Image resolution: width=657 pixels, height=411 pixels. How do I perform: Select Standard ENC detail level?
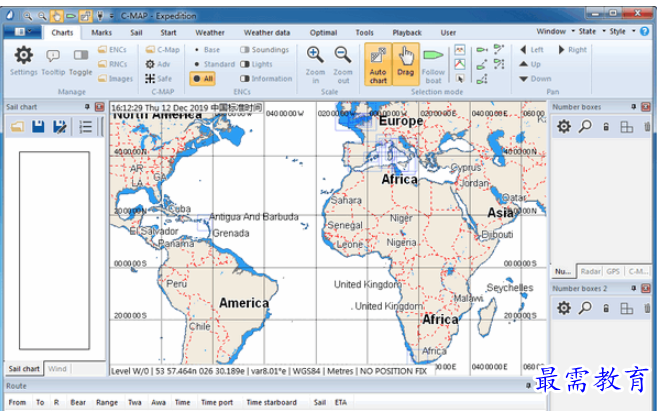pyautogui.click(x=214, y=64)
